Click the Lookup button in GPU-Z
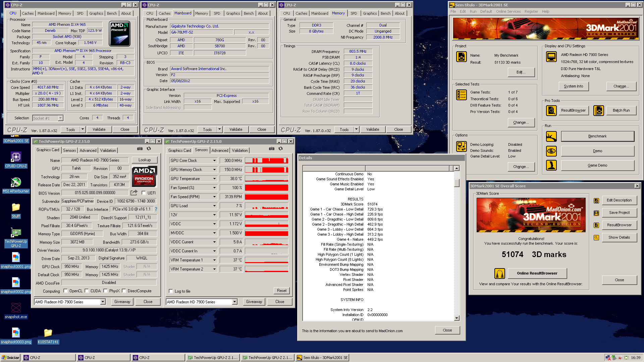 [x=145, y=160]
